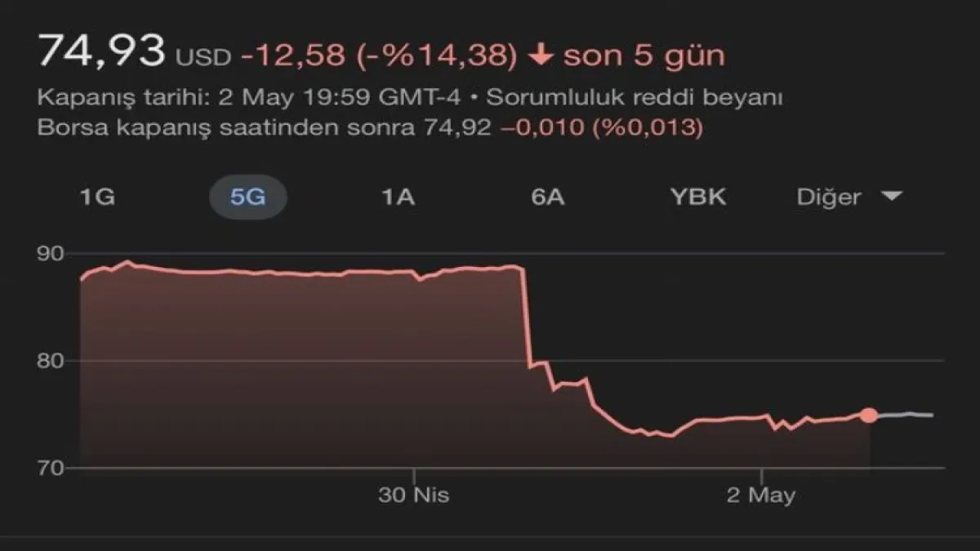Click the 74,93 price value
This screenshot has height=551, width=980.
click(x=101, y=52)
